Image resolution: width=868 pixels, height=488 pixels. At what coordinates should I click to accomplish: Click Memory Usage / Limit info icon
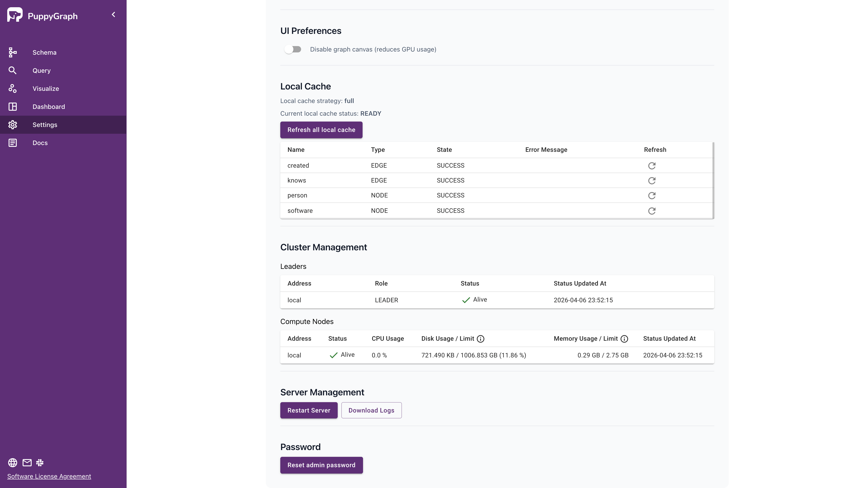pos(624,339)
